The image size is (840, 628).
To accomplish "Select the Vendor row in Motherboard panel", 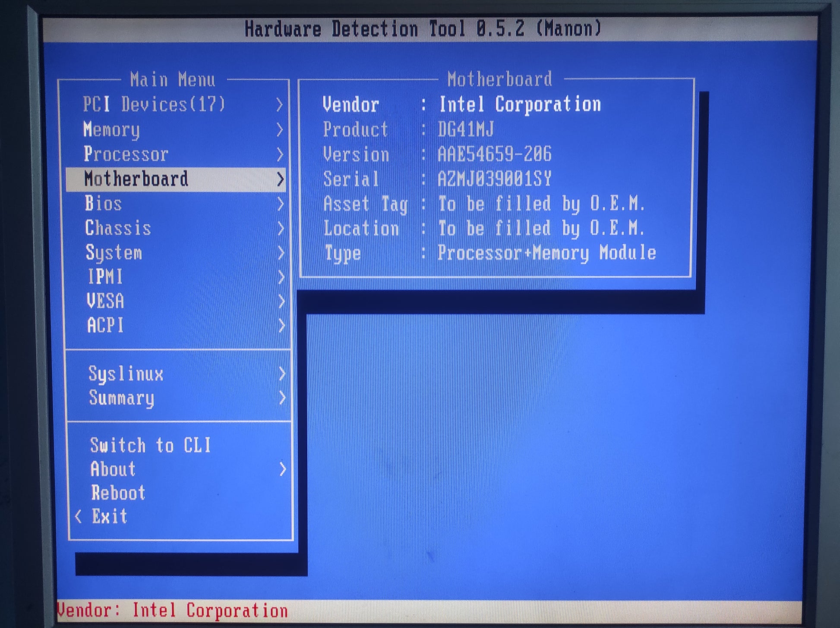I will tap(461, 104).
